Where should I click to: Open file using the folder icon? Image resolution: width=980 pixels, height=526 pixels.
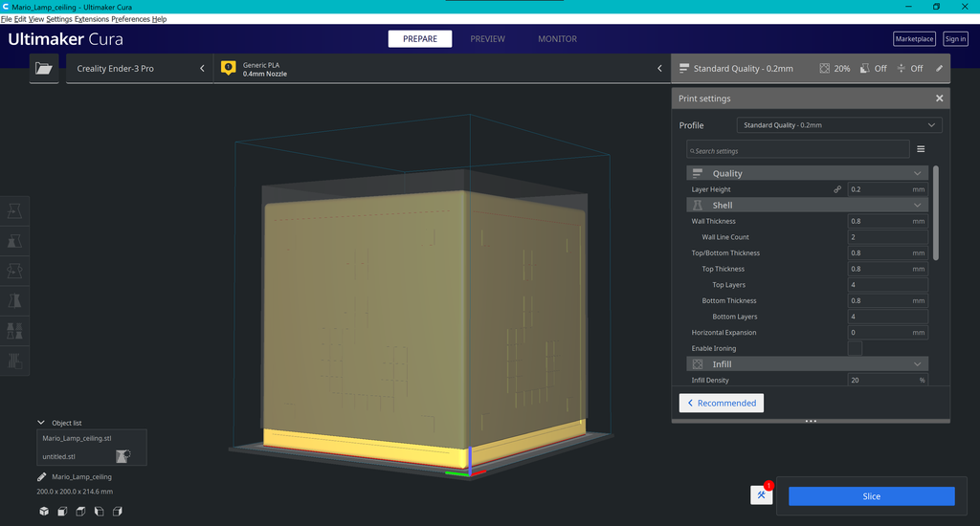(43, 69)
